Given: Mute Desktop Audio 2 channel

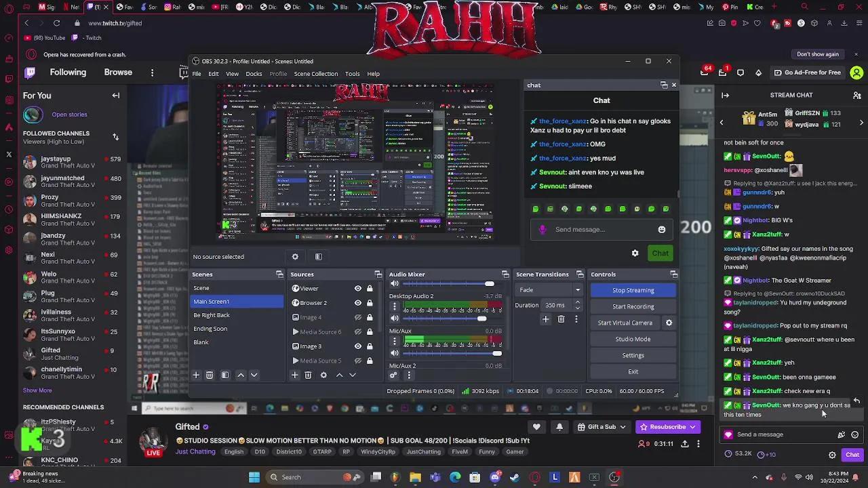Looking at the screenshot, I should tap(395, 319).
